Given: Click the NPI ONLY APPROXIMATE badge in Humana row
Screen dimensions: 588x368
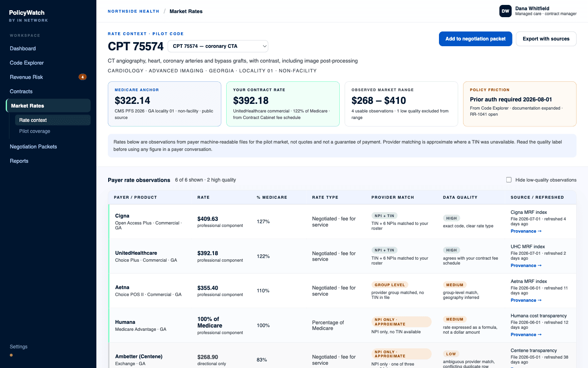Looking at the screenshot, I should pos(401,322).
